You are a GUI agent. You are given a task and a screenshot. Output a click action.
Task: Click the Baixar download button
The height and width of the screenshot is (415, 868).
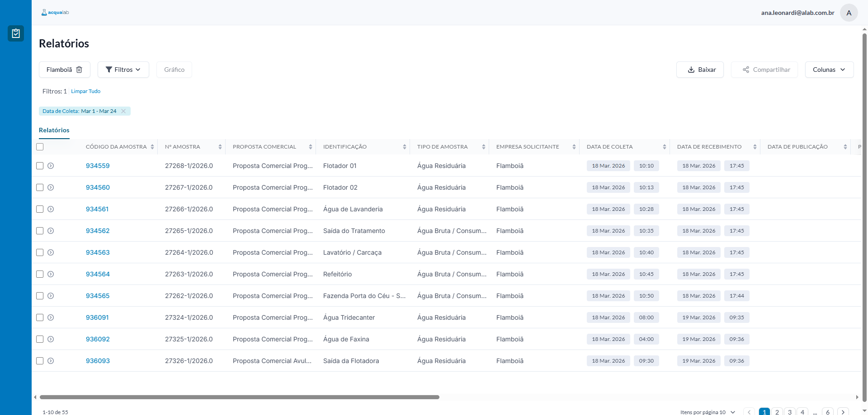click(x=700, y=70)
